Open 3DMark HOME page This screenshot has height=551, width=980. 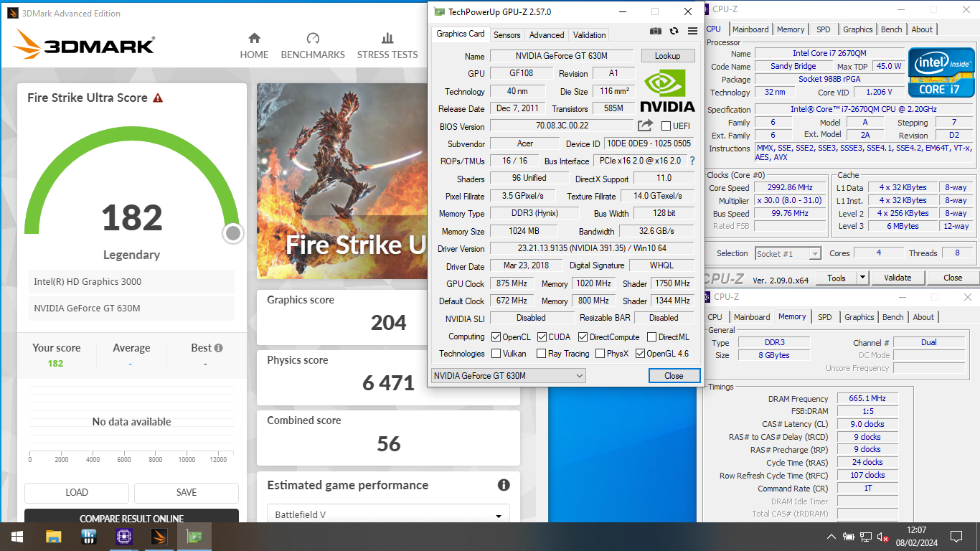254,46
